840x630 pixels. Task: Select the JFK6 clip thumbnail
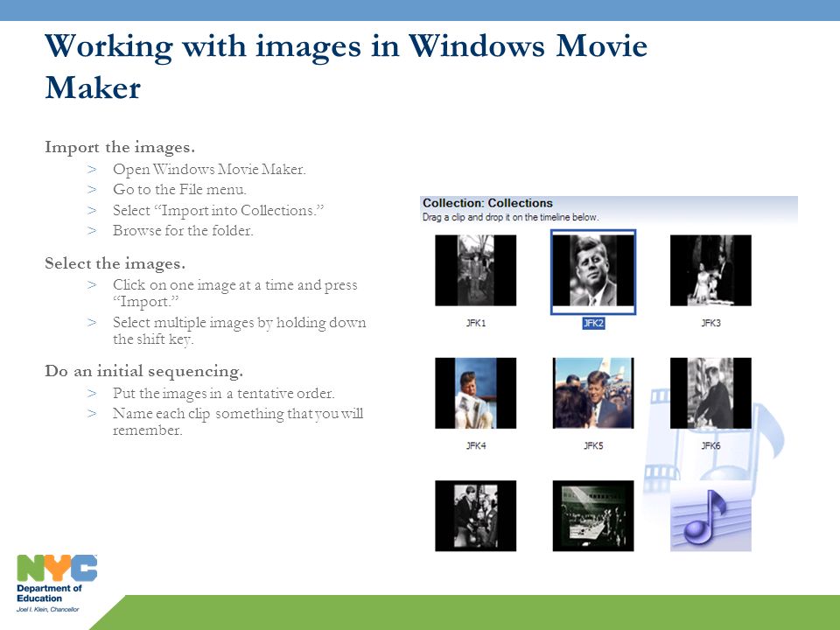(710, 393)
